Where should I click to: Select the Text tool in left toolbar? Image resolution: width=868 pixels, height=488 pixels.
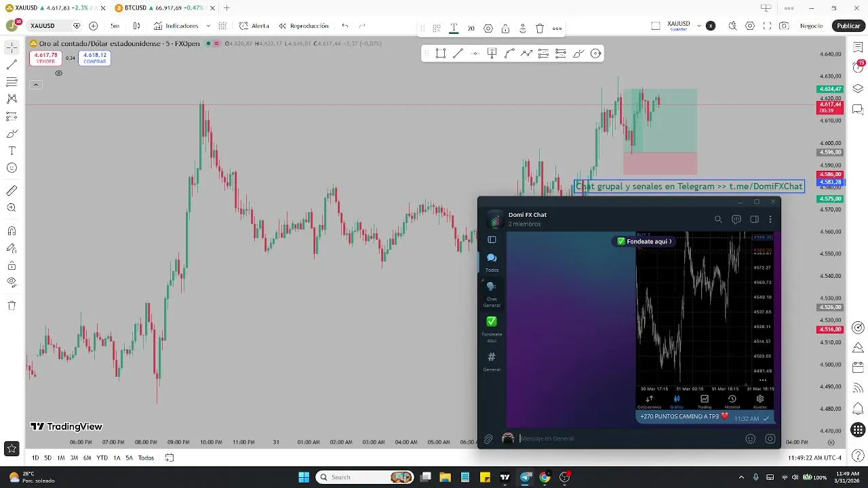tap(12, 150)
